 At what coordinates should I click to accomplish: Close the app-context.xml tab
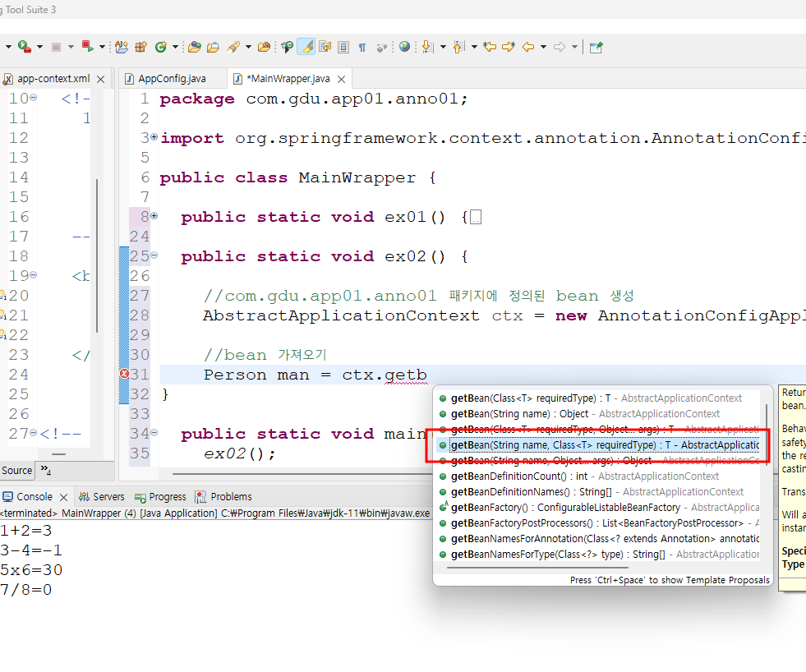coord(101,79)
